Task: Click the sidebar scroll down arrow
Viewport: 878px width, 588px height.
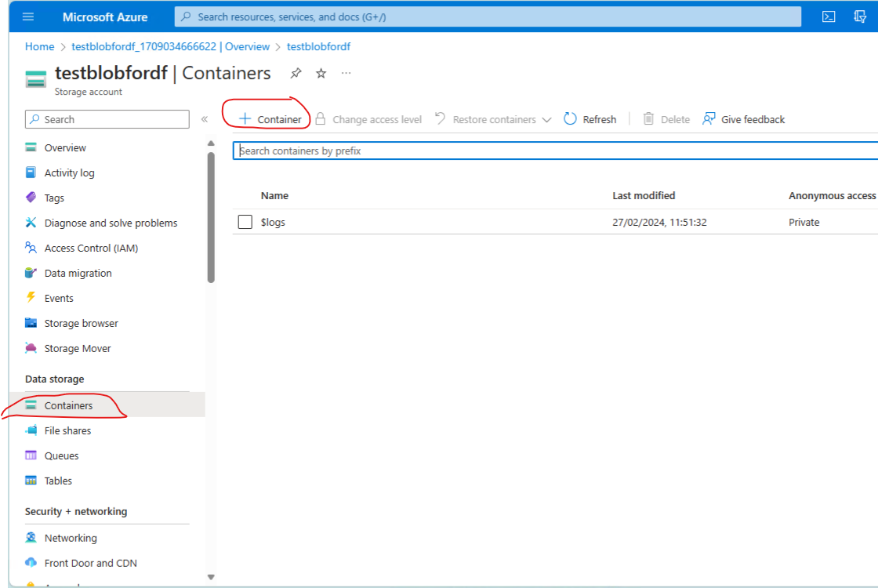Action: click(211, 577)
